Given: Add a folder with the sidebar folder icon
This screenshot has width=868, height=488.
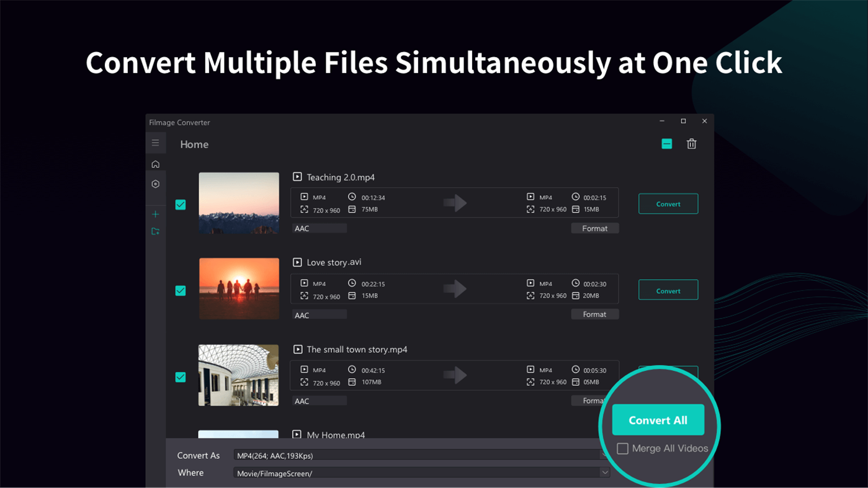Looking at the screenshot, I should pos(156,231).
